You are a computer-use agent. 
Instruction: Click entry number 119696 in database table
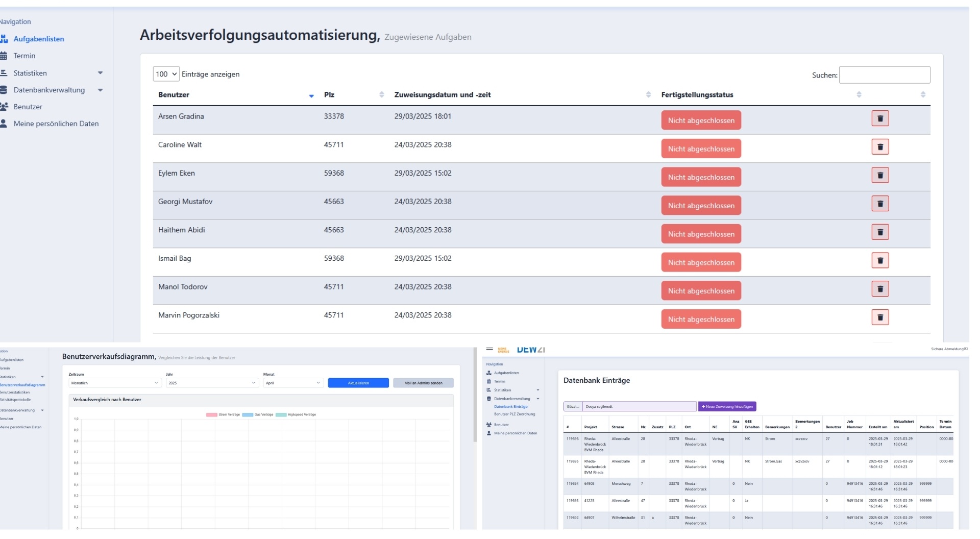[572, 438]
